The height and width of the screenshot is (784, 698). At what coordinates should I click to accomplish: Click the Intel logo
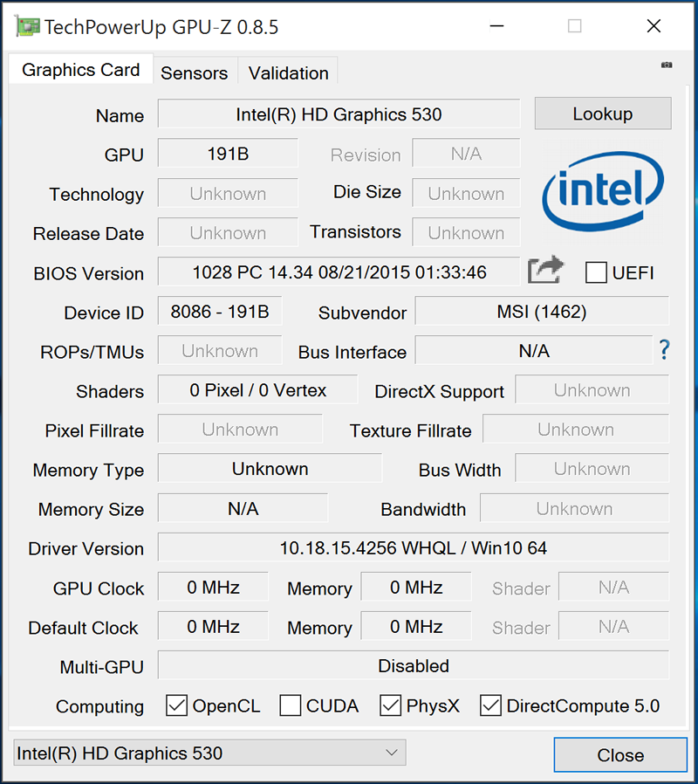point(603,191)
